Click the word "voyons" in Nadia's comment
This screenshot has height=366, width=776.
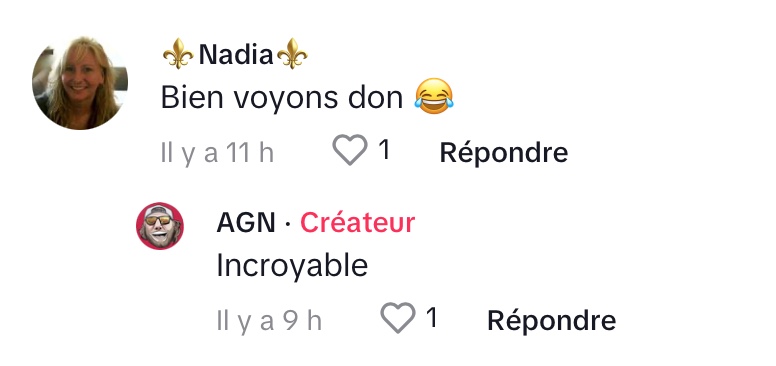[x=286, y=98]
